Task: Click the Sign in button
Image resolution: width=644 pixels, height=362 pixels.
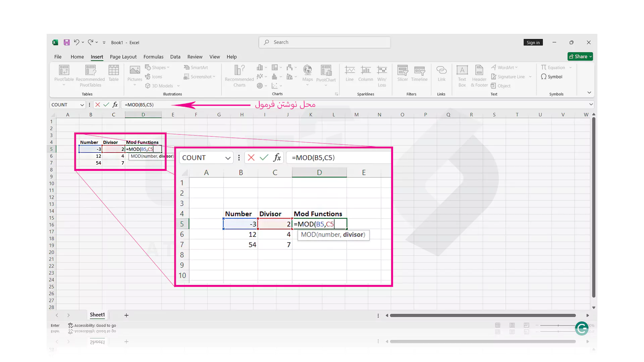Action: click(533, 43)
